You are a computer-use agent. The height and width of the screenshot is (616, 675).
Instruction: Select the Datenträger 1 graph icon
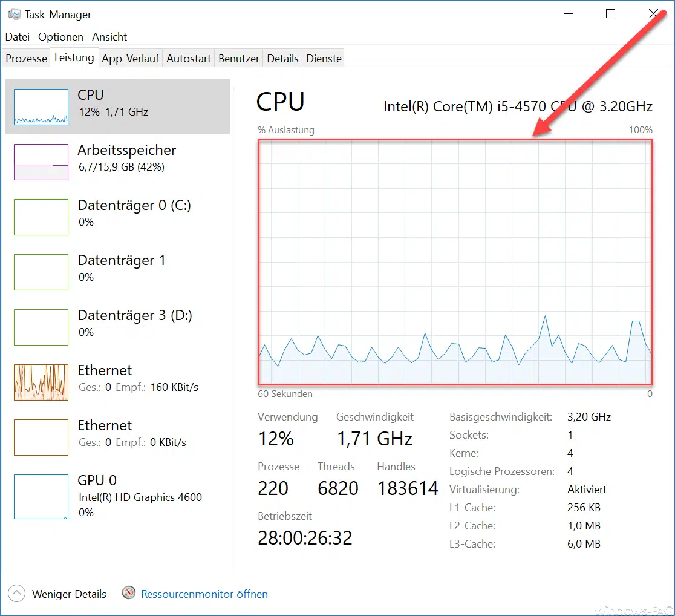click(x=41, y=272)
